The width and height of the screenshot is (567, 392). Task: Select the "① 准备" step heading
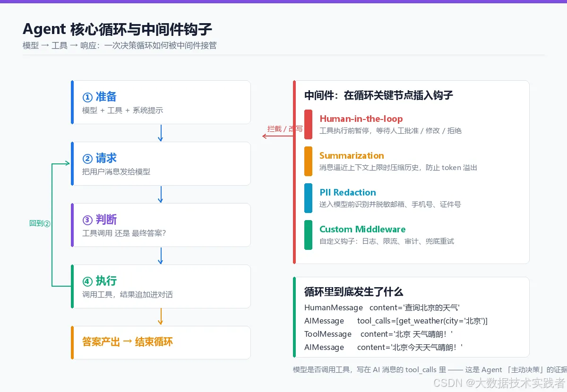(x=99, y=97)
